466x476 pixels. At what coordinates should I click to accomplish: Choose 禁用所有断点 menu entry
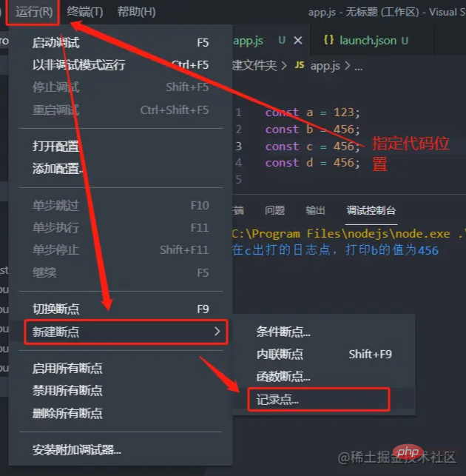121,390
